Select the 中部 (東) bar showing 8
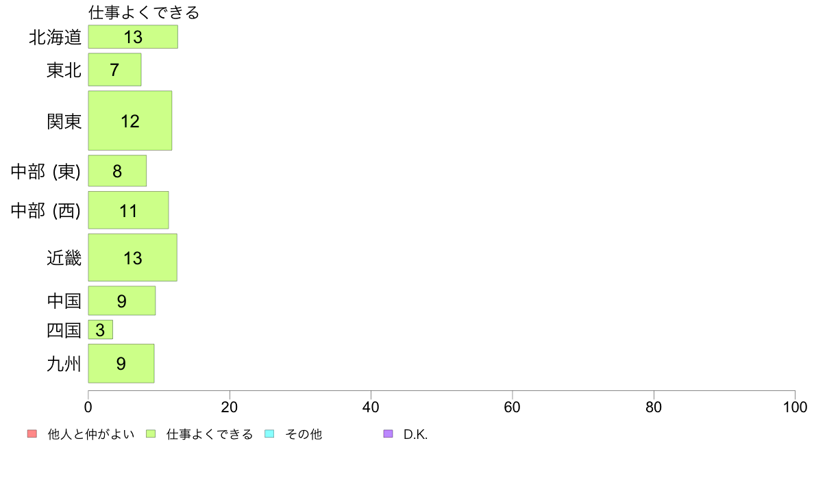Screen dimensions: 814x504 tap(117, 171)
